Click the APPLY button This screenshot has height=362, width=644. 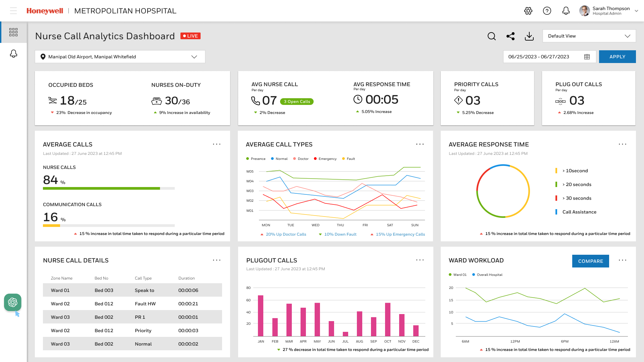617,57
